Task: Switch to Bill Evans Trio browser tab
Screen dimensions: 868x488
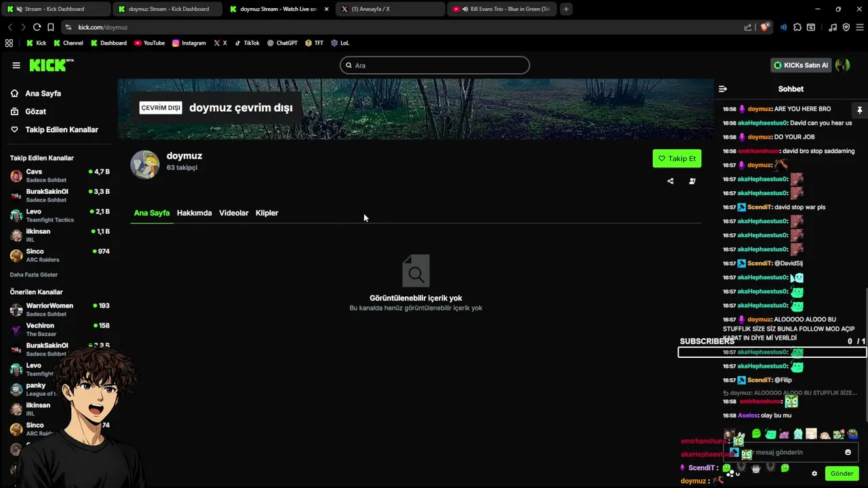Action: coord(502,9)
